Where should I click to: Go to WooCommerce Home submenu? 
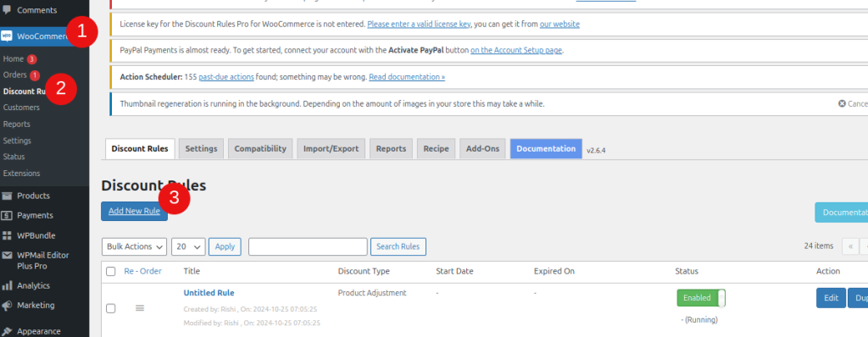tap(14, 58)
